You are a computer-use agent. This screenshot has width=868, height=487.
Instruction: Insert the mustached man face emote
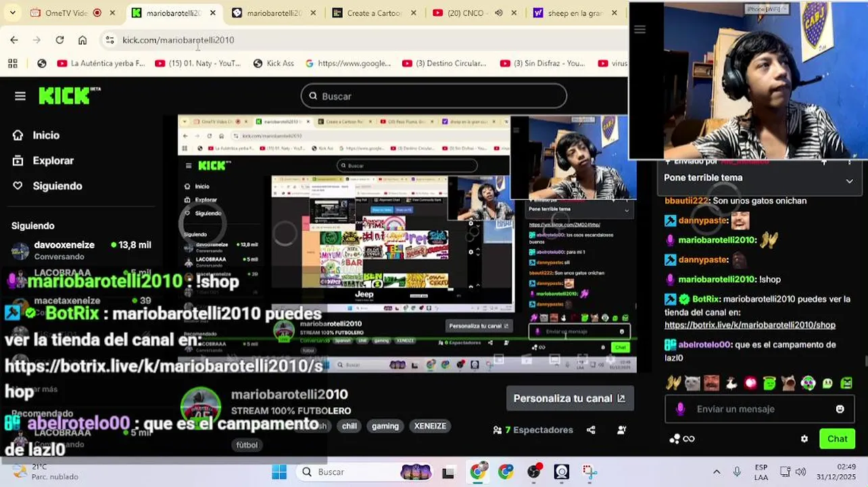711,384
